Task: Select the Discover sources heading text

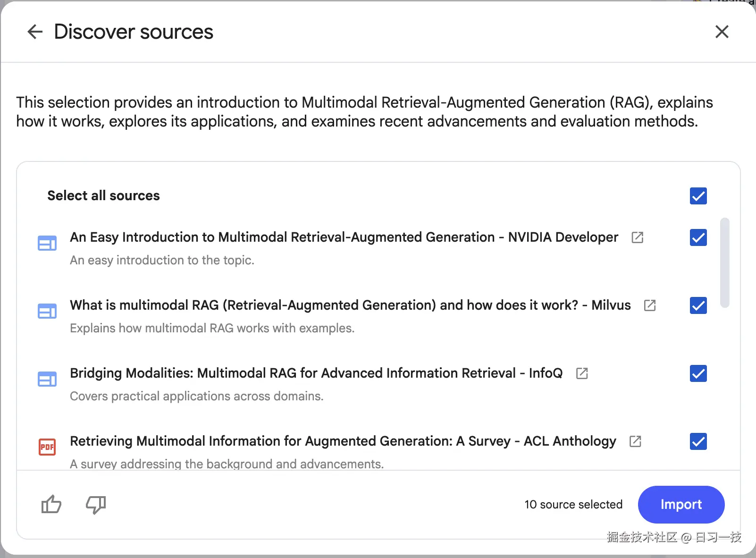Action: coord(134,32)
